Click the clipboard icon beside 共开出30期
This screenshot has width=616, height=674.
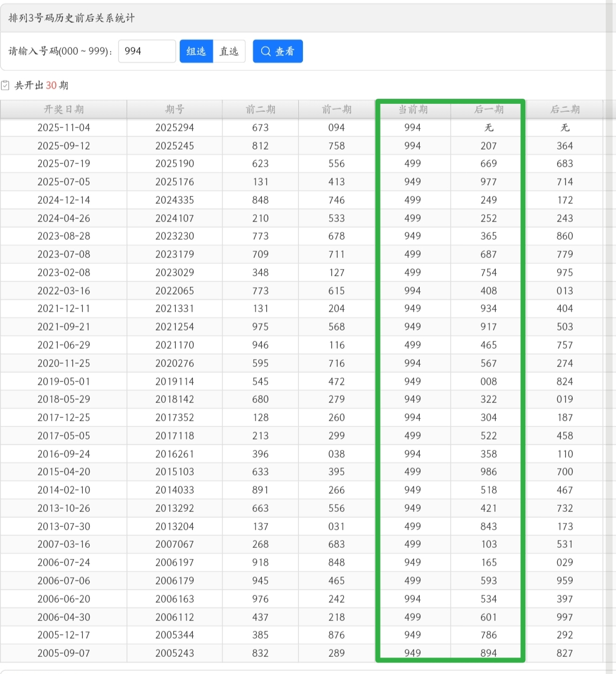pyautogui.click(x=6, y=84)
